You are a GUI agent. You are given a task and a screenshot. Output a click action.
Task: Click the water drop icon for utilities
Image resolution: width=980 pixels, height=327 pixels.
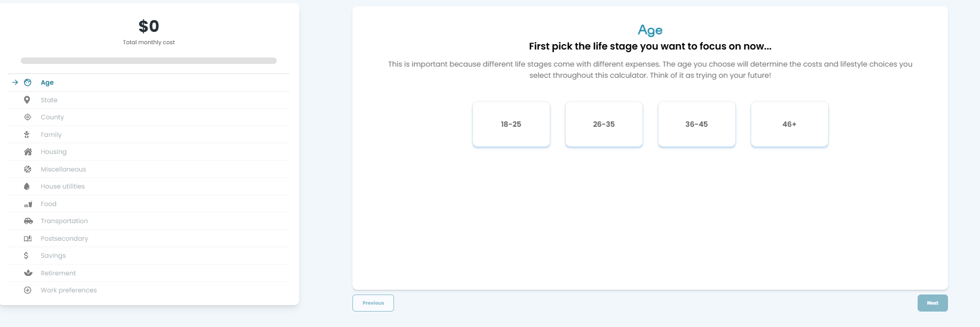pos(27,186)
